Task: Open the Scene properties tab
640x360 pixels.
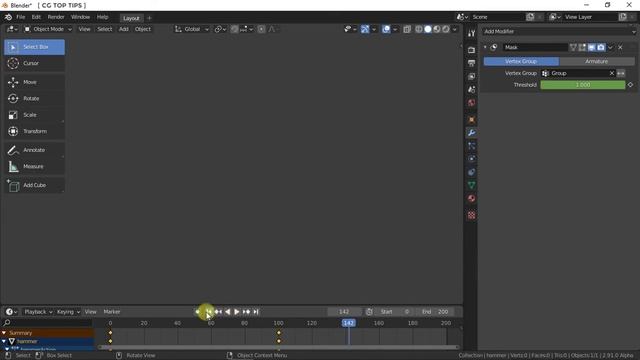Action: click(x=471, y=89)
